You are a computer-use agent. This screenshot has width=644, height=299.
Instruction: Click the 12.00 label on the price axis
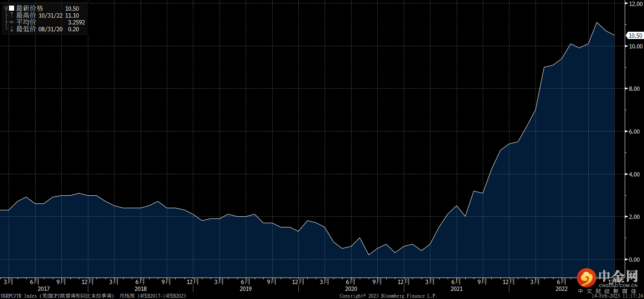[x=635, y=4]
